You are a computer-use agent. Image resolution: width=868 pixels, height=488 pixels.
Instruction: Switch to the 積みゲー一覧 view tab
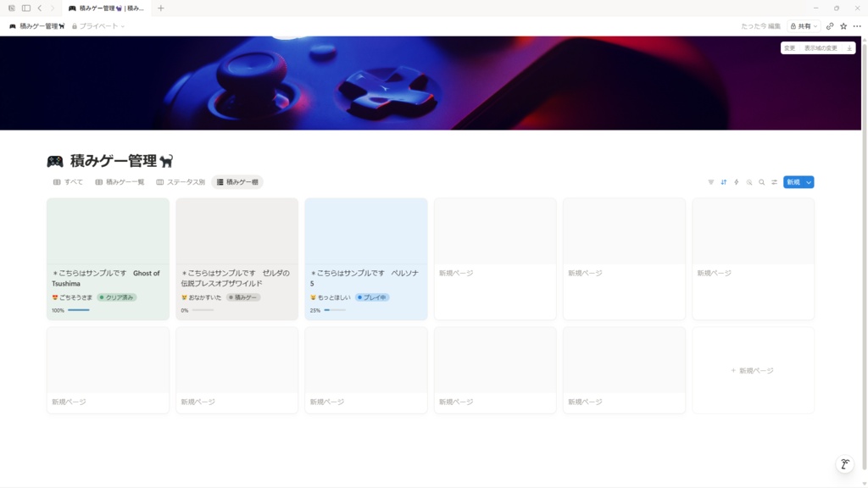pos(120,182)
